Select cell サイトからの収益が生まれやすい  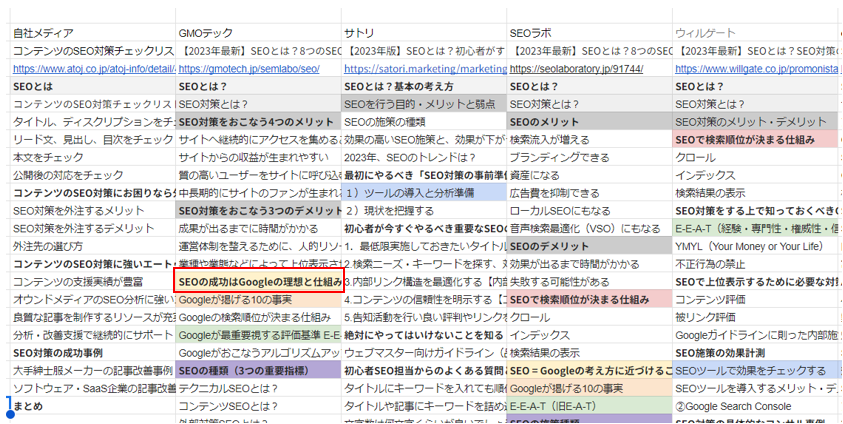point(259,157)
